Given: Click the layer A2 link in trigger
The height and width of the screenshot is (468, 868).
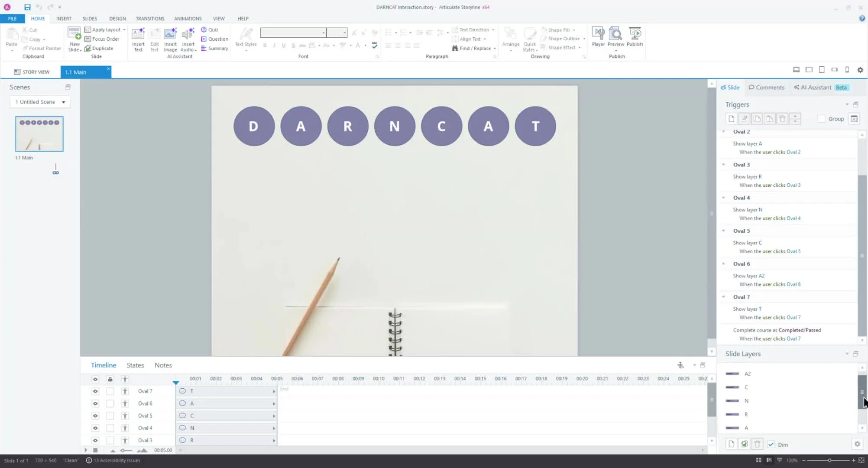Looking at the screenshot, I should (761, 276).
